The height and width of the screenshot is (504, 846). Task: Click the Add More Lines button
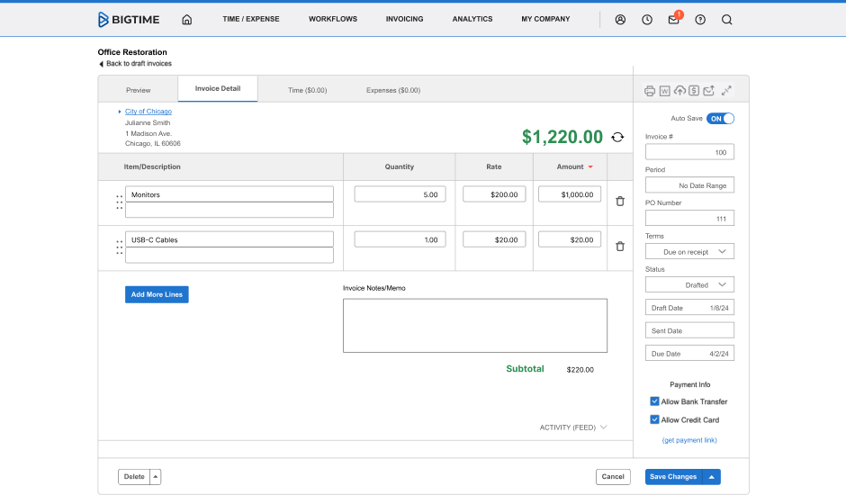157,294
